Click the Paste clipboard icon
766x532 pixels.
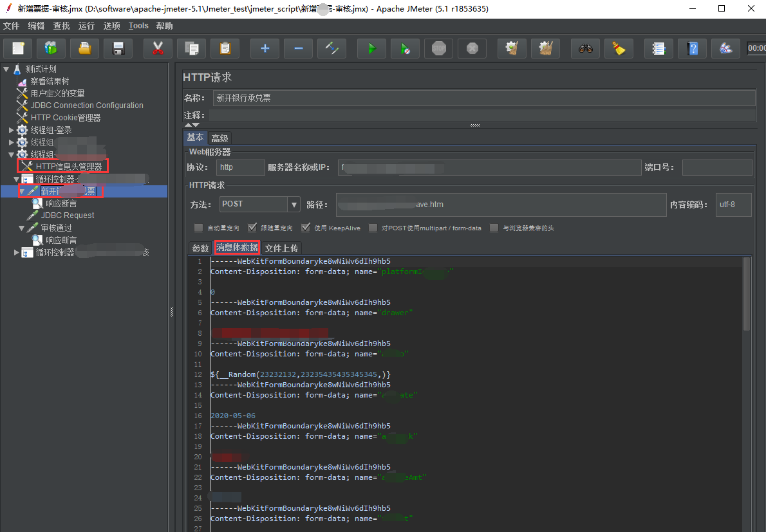[x=225, y=48]
